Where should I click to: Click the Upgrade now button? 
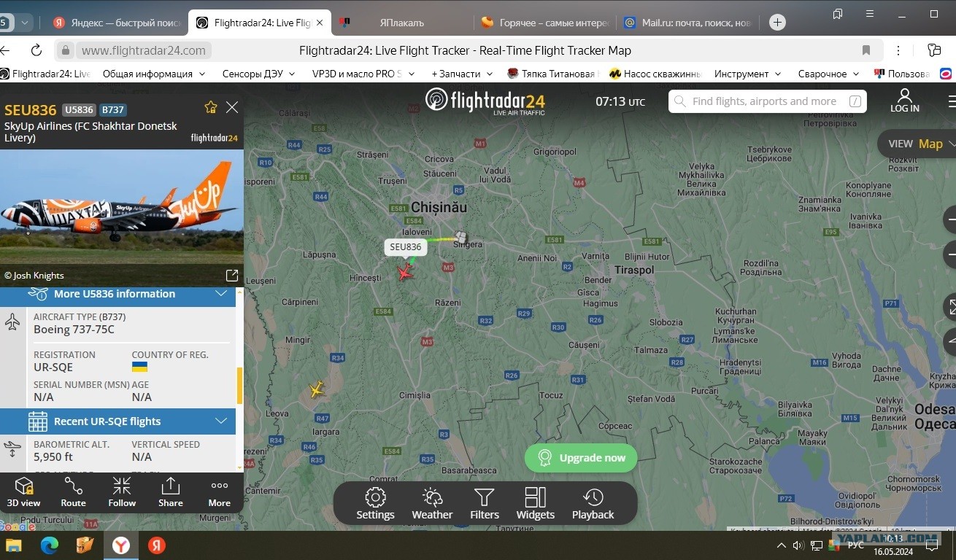pyautogui.click(x=581, y=458)
